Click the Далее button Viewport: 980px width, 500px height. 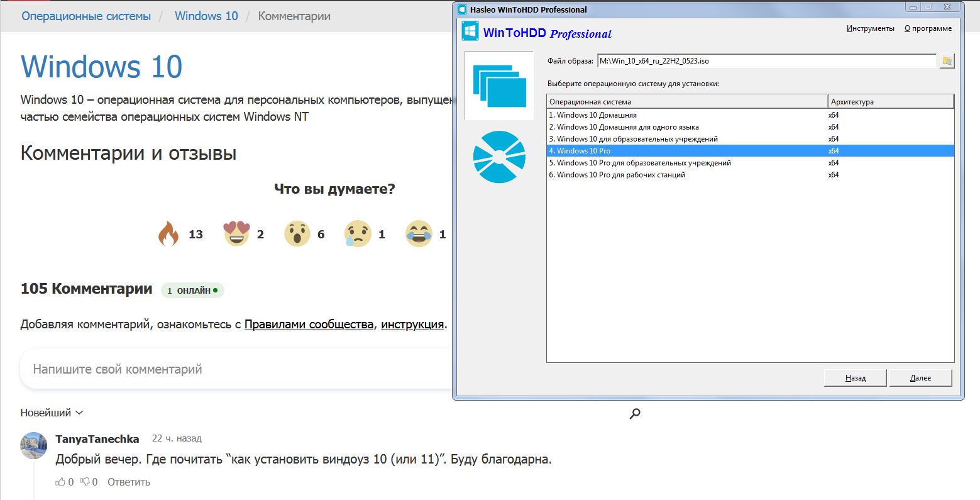coord(920,378)
